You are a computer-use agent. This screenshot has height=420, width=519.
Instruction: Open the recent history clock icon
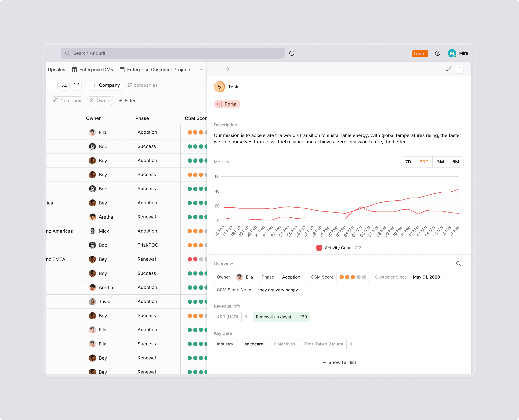click(292, 53)
